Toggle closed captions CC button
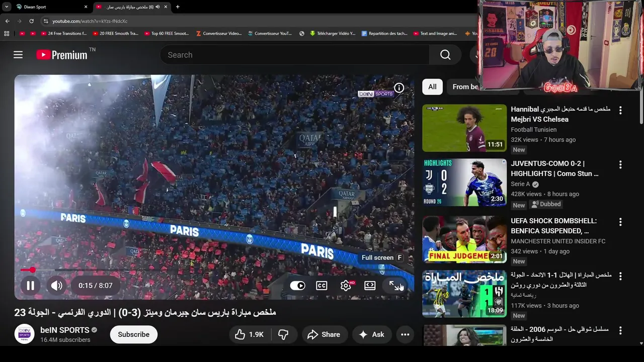 pos(321,286)
